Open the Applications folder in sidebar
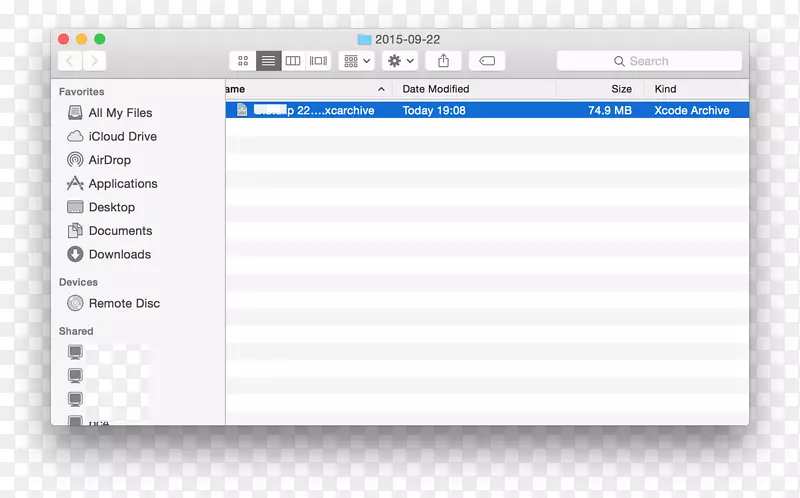Image resolution: width=800 pixels, height=498 pixels. 122,184
